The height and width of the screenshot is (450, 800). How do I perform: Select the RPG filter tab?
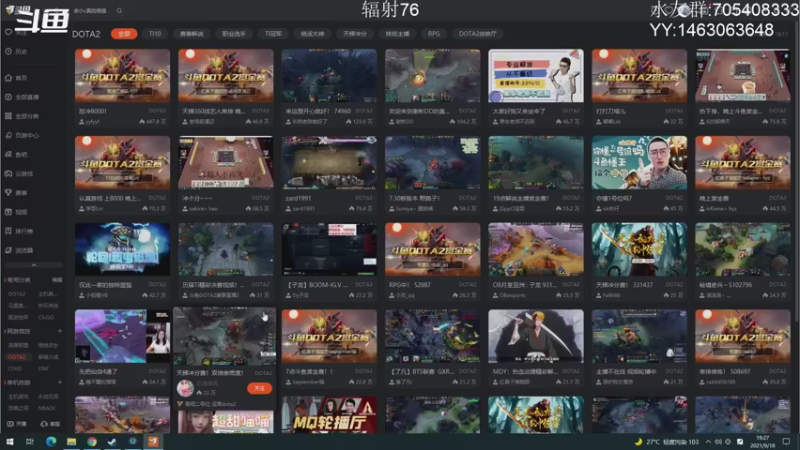click(x=434, y=34)
